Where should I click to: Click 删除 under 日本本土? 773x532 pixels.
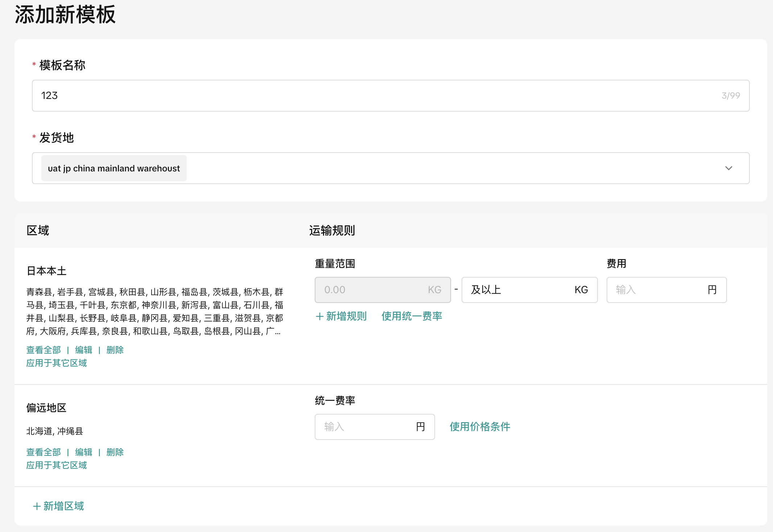(115, 350)
